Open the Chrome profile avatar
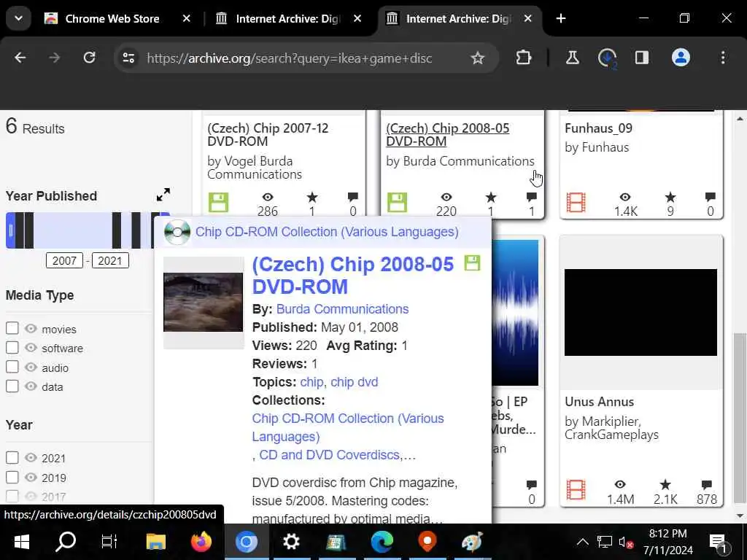 [x=681, y=58]
